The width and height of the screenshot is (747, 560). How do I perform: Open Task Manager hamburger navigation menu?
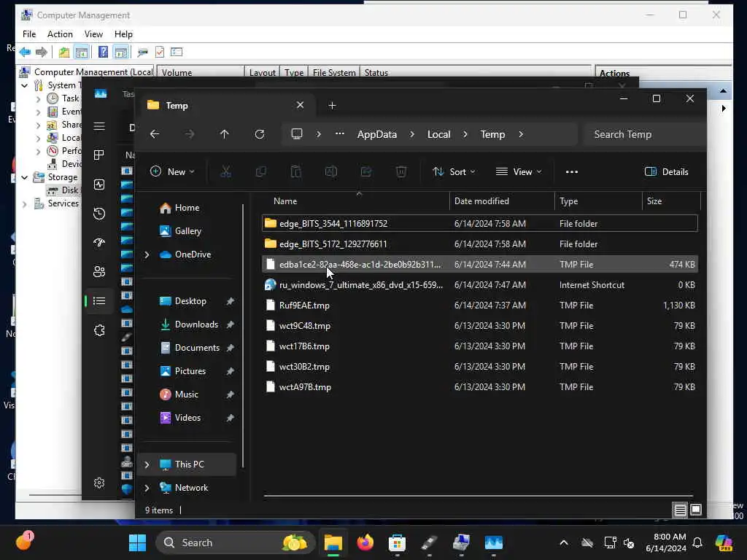point(99,126)
